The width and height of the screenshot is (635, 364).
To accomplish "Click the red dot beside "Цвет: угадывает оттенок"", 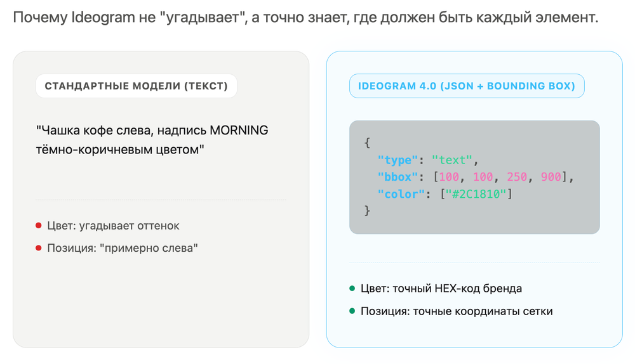I will point(39,226).
